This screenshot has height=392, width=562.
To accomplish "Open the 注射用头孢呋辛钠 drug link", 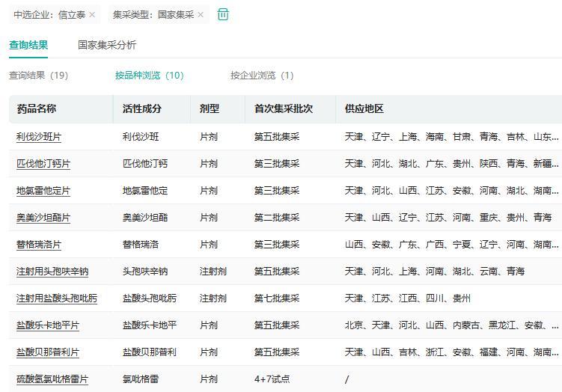I will [52, 272].
